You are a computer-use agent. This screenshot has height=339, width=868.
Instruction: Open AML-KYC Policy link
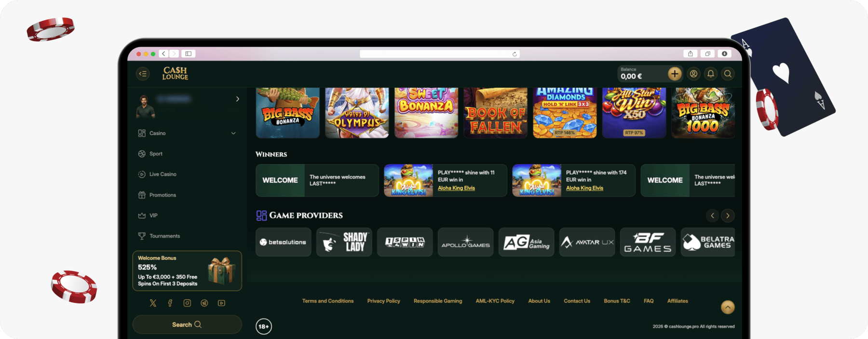495,301
